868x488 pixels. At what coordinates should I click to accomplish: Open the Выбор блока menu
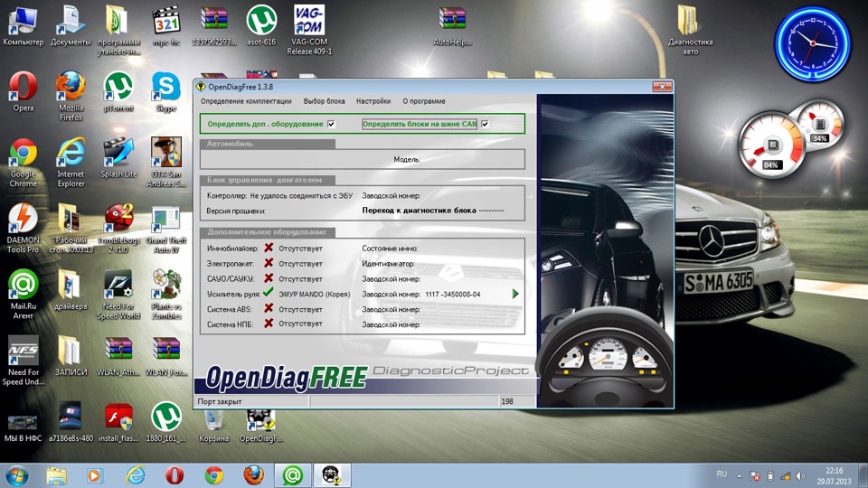click(324, 101)
